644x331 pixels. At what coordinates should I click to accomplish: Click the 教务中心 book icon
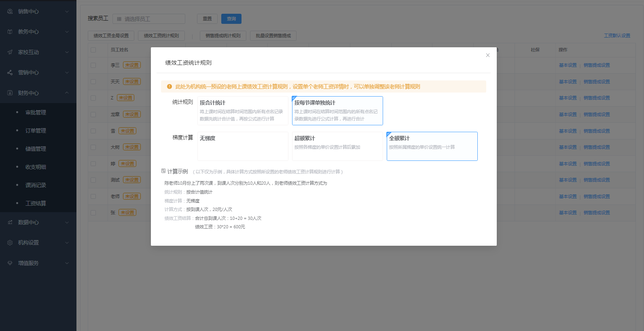click(10, 32)
